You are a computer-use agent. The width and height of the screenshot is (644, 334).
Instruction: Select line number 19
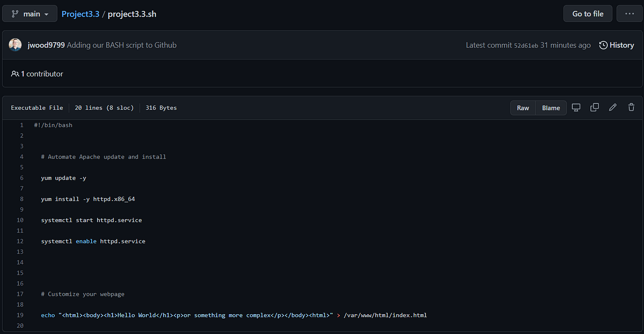click(20, 316)
